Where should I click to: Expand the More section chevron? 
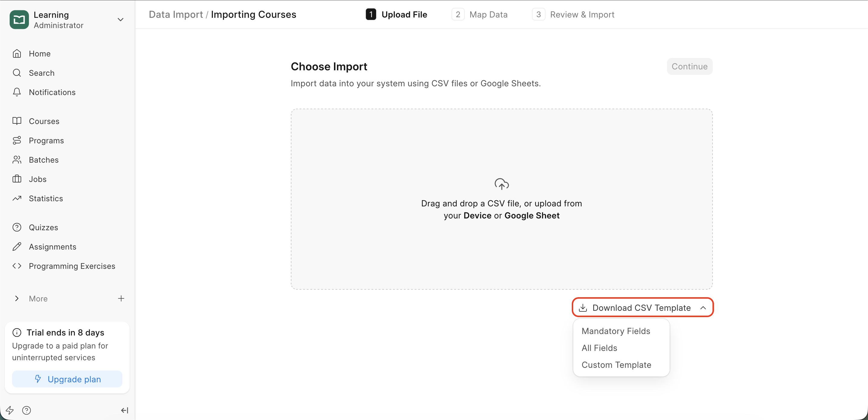(x=17, y=298)
